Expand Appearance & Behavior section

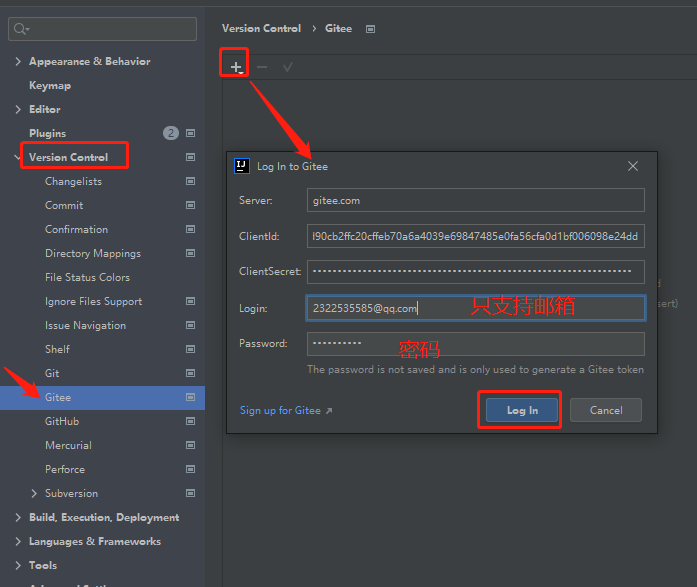coord(18,61)
